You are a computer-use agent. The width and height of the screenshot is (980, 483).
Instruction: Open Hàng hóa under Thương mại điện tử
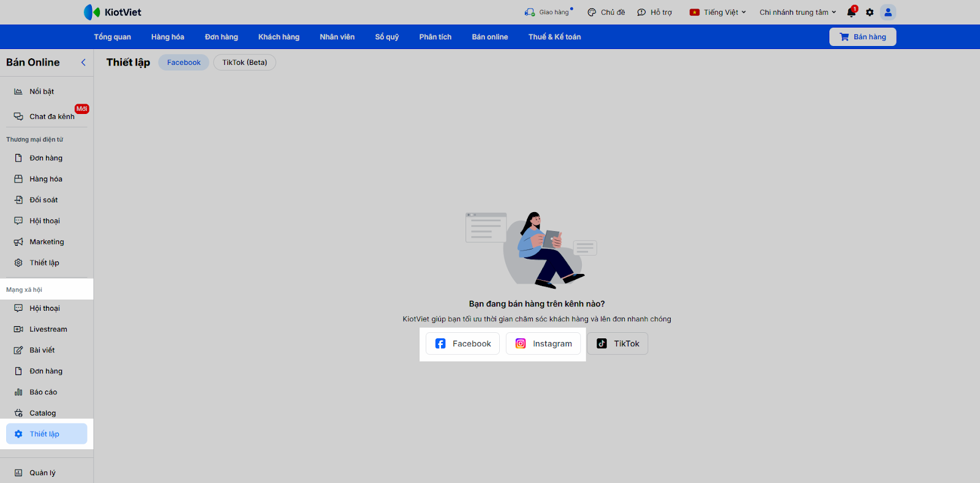pyautogui.click(x=47, y=179)
